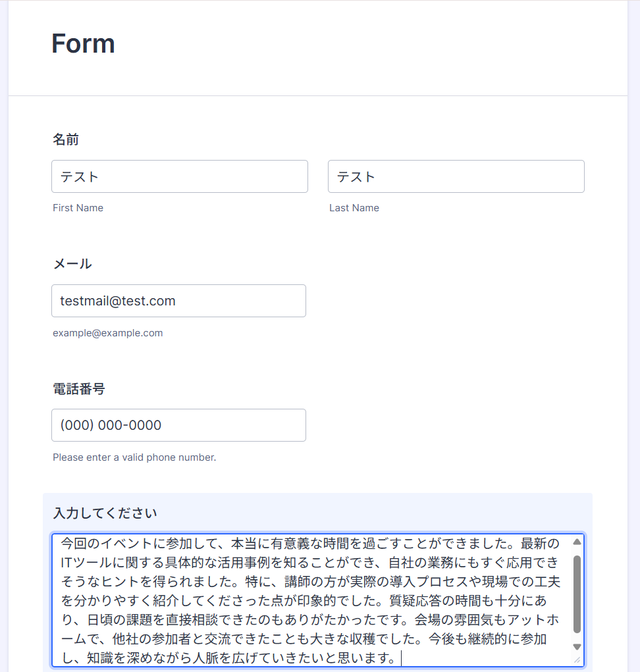Click the Form heading text
Image resolution: width=640 pixels, height=672 pixels.
coord(83,43)
